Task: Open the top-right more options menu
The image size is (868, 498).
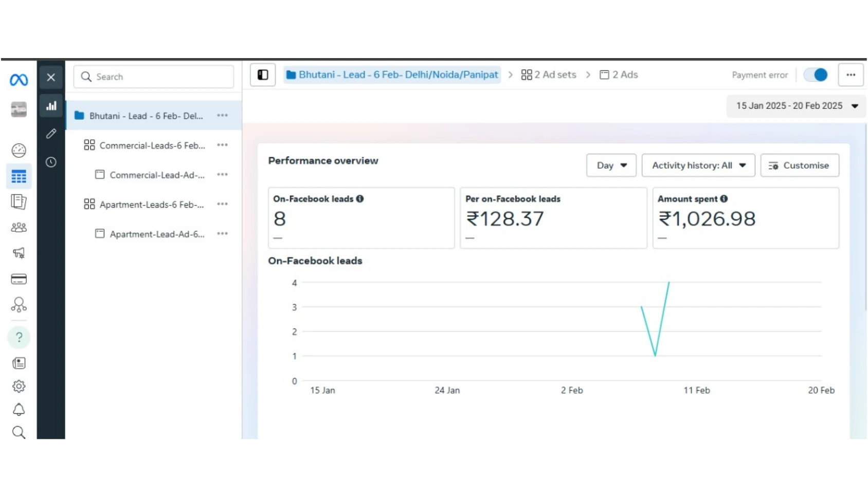Action: [851, 75]
